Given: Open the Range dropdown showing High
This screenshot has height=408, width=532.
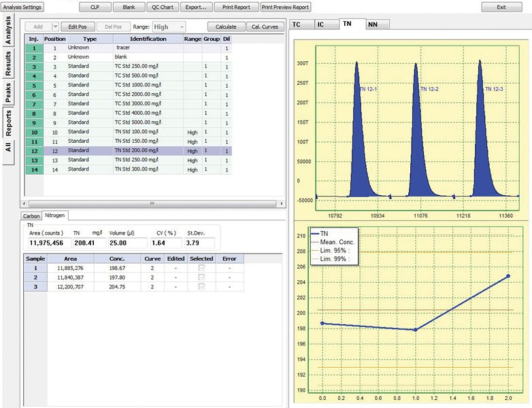Looking at the screenshot, I should click(x=169, y=27).
